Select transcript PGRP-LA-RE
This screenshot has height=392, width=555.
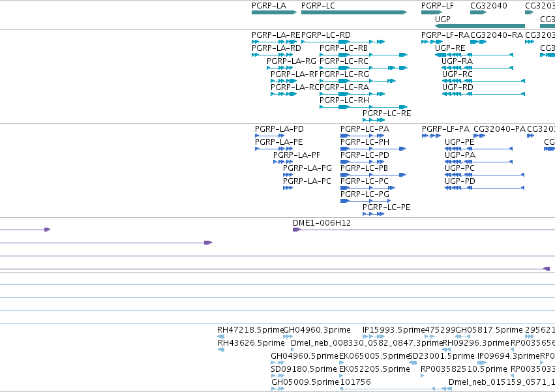point(275,42)
